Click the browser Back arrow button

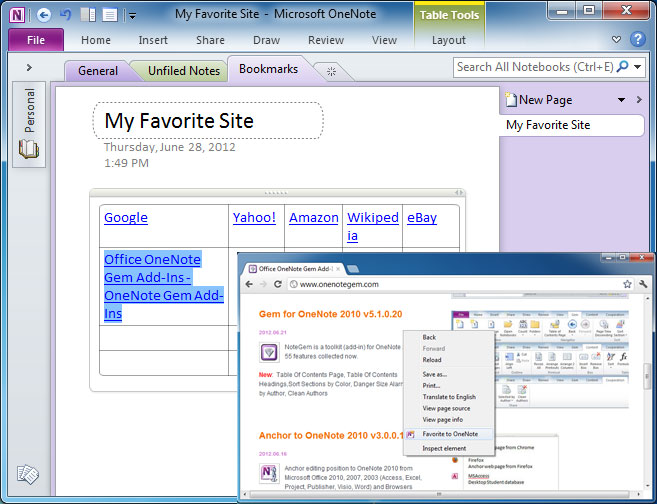249,284
